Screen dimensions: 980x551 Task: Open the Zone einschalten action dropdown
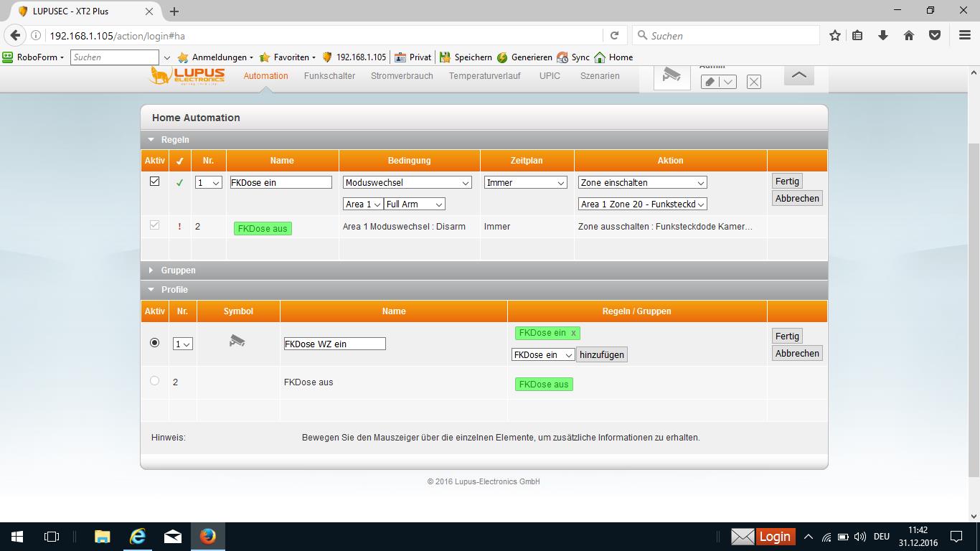pyautogui.click(x=642, y=183)
